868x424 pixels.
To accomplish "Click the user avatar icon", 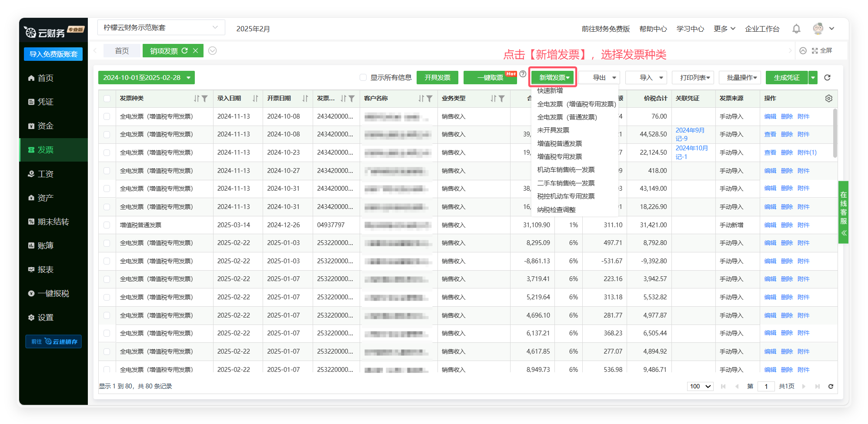I will tap(818, 29).
